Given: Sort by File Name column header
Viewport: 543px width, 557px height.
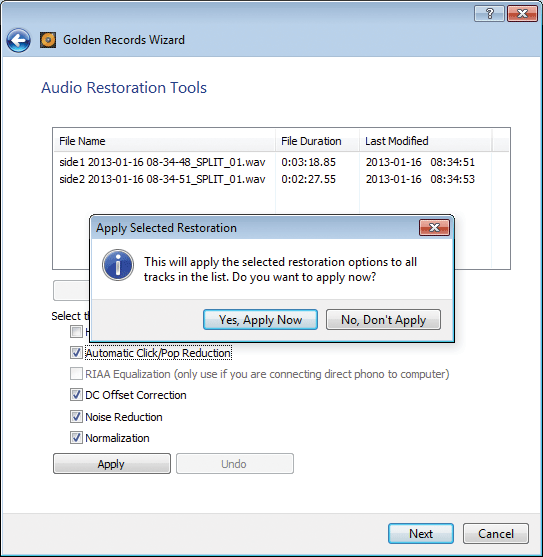Looking at the screenshot, I should (164, 141).
